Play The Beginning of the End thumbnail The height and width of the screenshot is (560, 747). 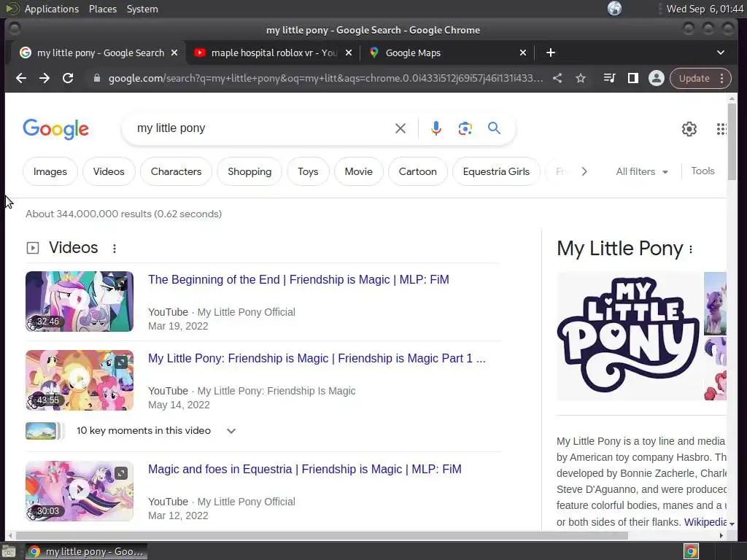80,301
